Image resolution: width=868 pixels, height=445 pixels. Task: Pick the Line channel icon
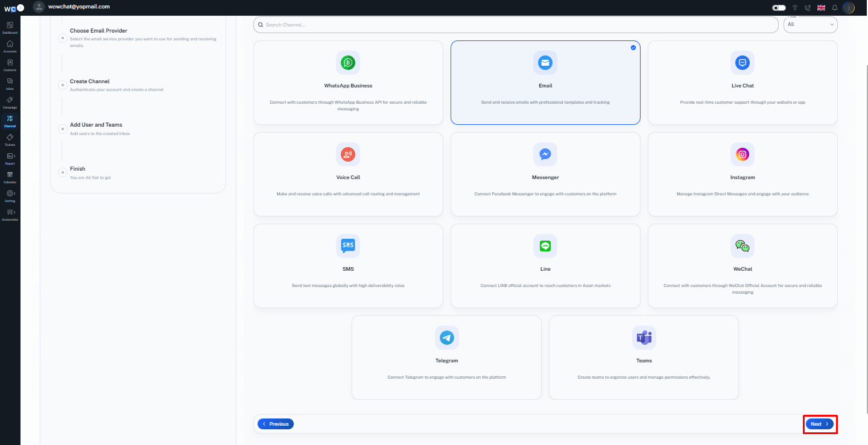click(x=545, y=246)
